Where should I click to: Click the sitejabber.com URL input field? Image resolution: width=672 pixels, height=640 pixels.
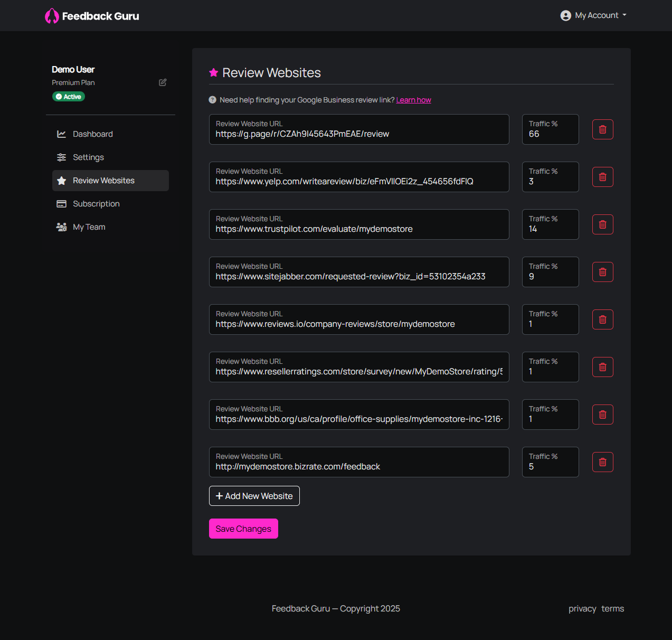coord(359,272)
